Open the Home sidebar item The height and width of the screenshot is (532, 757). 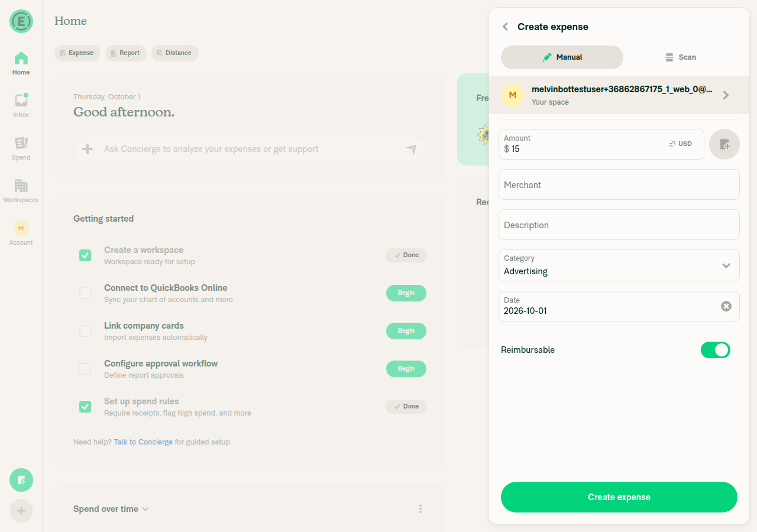pyautogui.click(x=21, y=64)
